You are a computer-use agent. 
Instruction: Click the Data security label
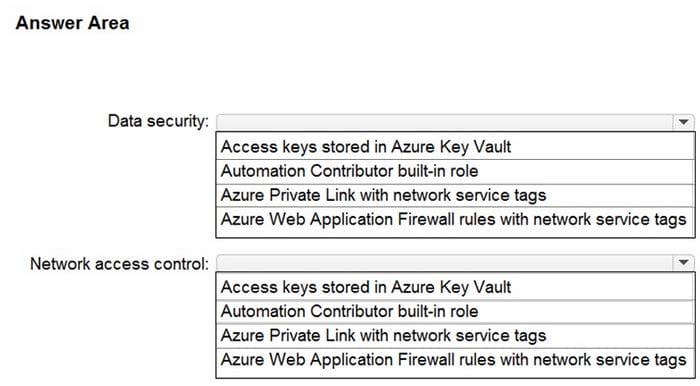click(158, 121)
